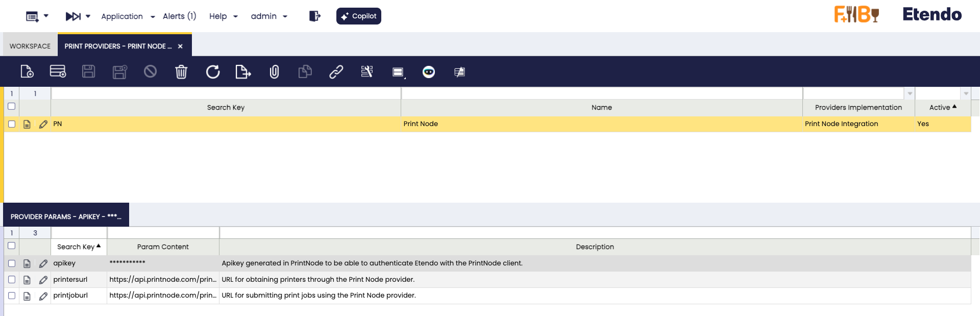Check the printersurl parameter row checkbox
Viewport: 980px width, 316px height.
[x=12, y=280]
